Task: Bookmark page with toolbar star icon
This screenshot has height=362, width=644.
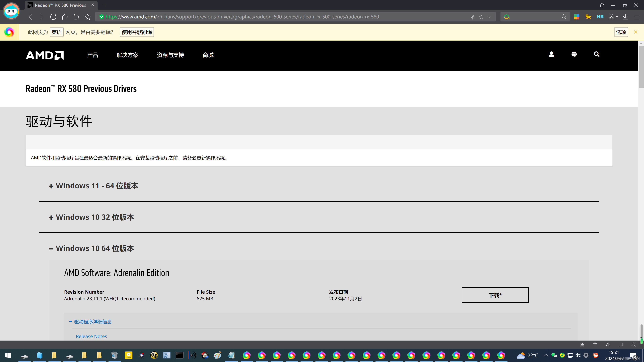Action: point(88,17)
